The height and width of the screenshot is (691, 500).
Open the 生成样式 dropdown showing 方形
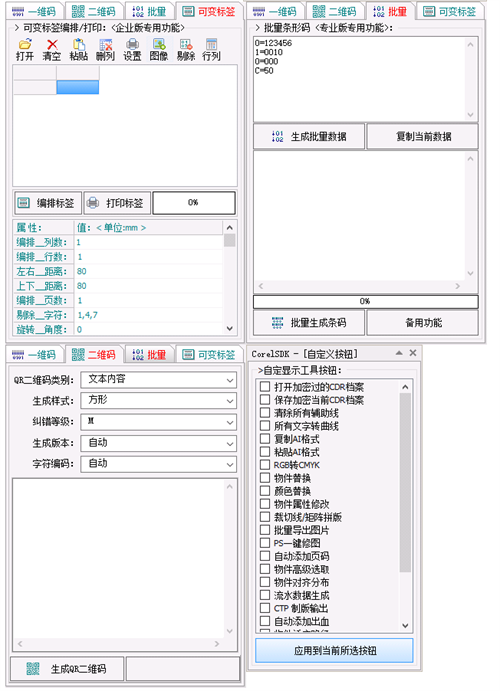[x=159, y=401]
